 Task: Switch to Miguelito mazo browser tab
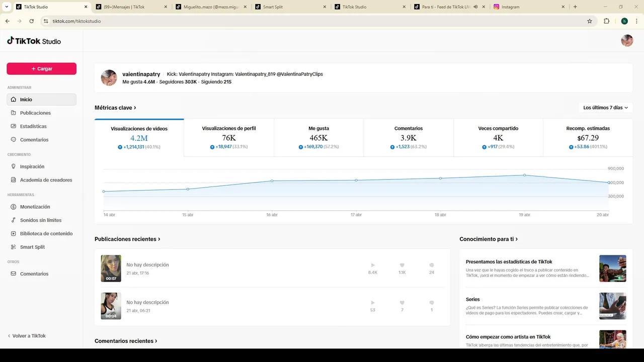tap(211, 7)
